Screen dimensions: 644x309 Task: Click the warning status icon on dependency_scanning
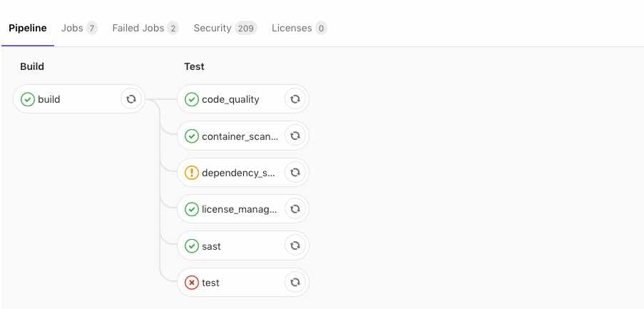(192, 173)
